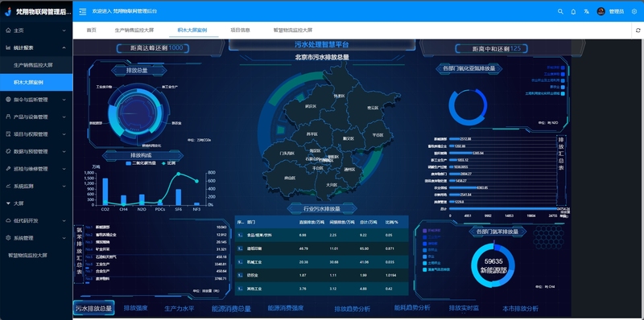Switch to the 项目信息 tab
Screen dimensions: 644x320
(240, 31)
